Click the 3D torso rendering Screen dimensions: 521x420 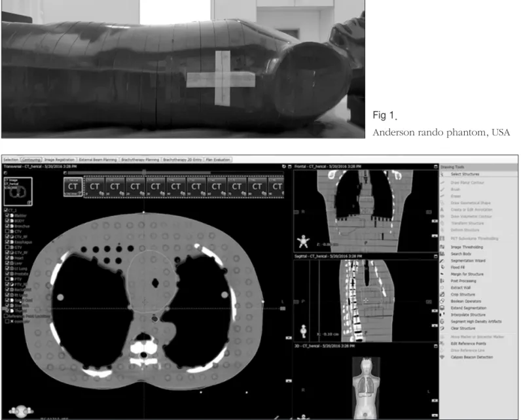(365, 388)
